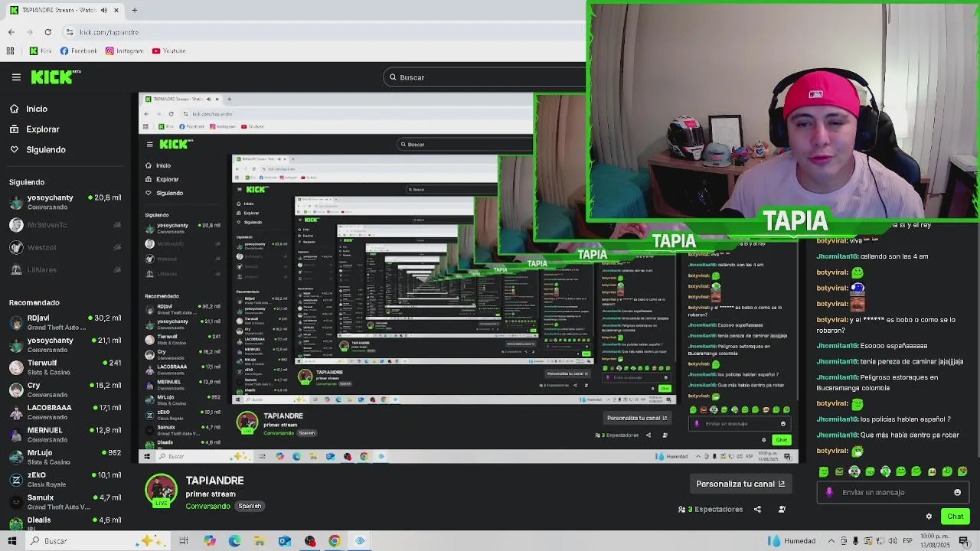Open the Windows Start menu
Screen dimensions: 980x551
11,541
